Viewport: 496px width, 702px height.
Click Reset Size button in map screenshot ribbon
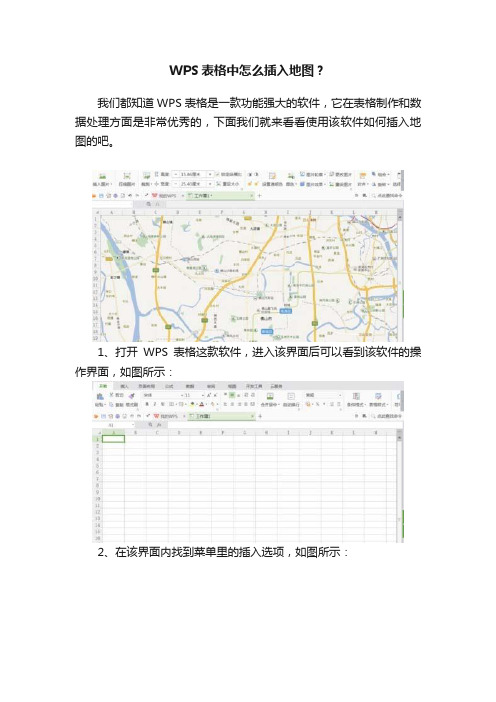tap(227, 184)
